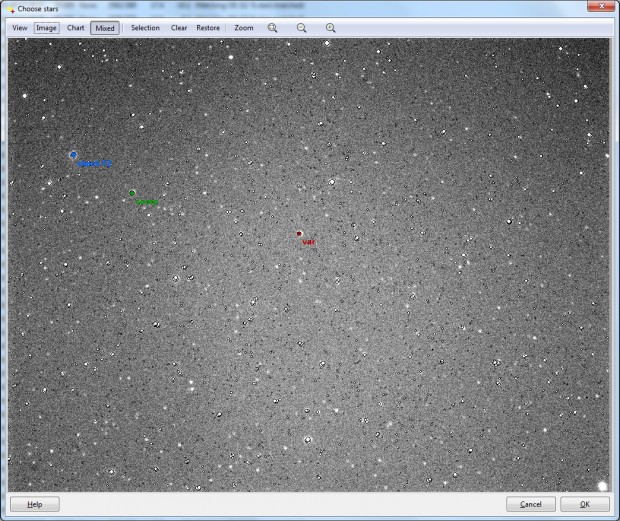Click the zoom out magnifier icon
This screenshot has height=521, width=620.
[301, 28]
